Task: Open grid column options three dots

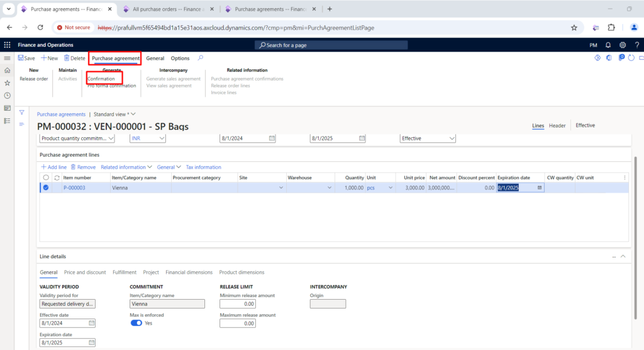Action: click(625, 178)
